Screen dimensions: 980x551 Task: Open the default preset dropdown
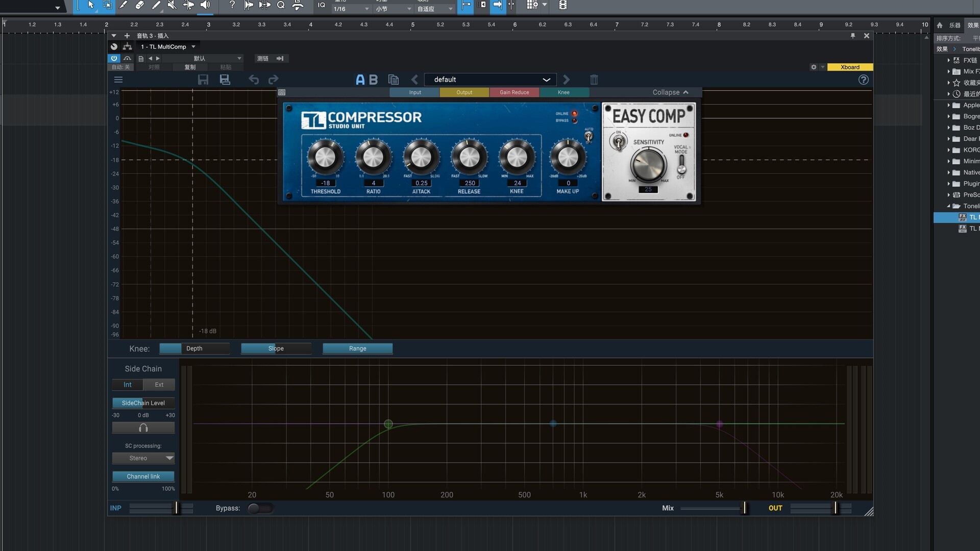click(x=491, y=80)
